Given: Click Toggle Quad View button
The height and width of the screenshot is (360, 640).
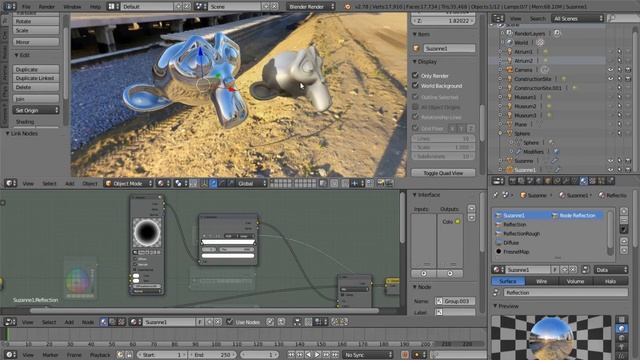Looking at the screenshot, I should (443, 173).
